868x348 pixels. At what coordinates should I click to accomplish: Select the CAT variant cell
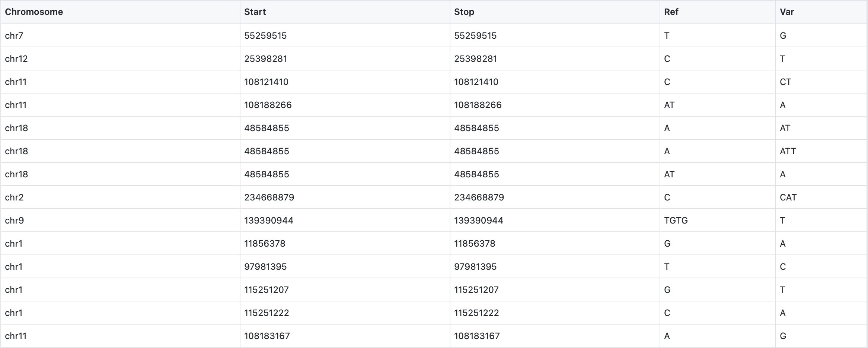[x=821, y=197]
